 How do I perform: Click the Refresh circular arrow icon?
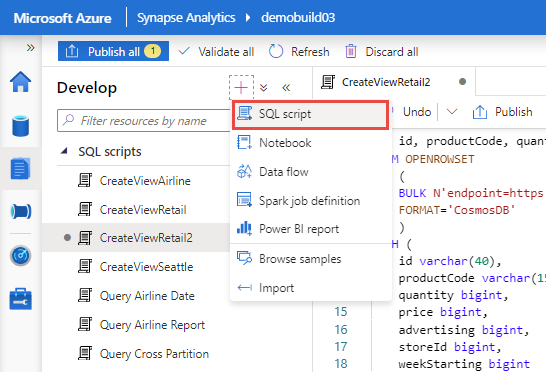276,52
